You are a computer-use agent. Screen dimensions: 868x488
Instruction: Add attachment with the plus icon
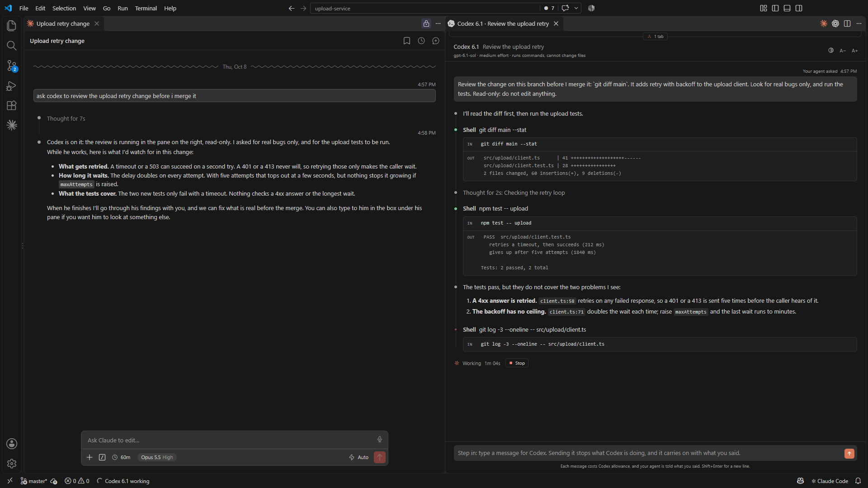(90, 457)
